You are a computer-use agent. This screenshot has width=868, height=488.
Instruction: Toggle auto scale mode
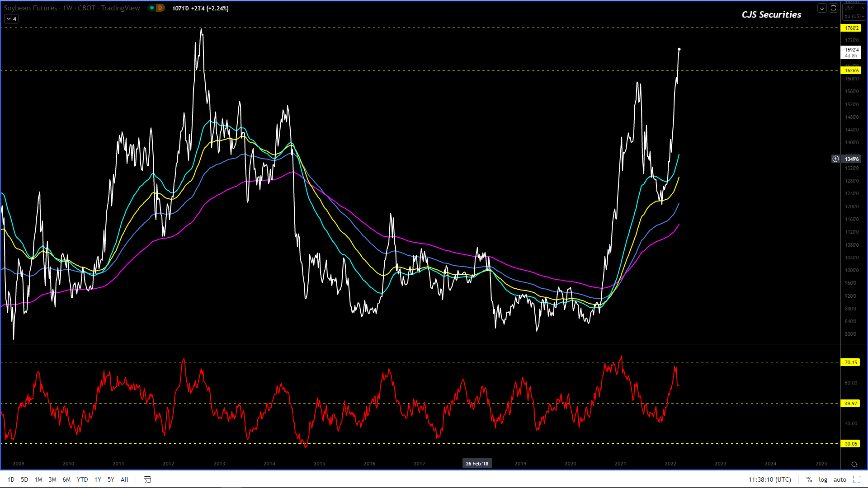tap(840, 479)
